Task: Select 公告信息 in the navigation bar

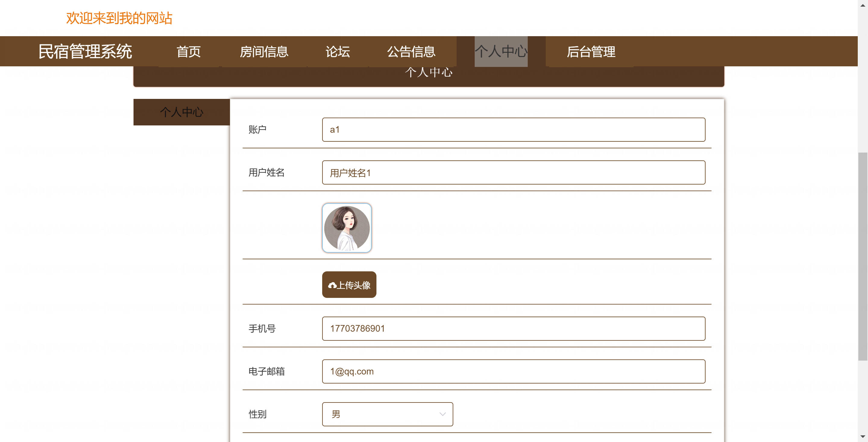Action: point(411,52)
